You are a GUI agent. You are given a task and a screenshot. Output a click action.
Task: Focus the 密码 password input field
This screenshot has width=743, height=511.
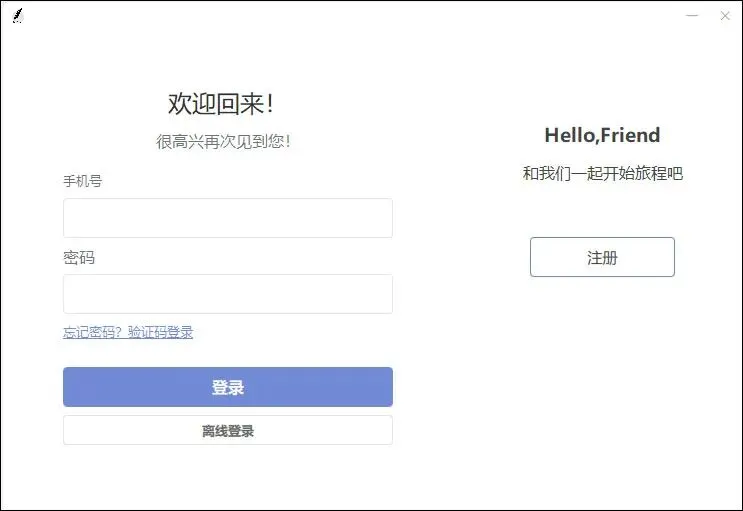point(227,294)
